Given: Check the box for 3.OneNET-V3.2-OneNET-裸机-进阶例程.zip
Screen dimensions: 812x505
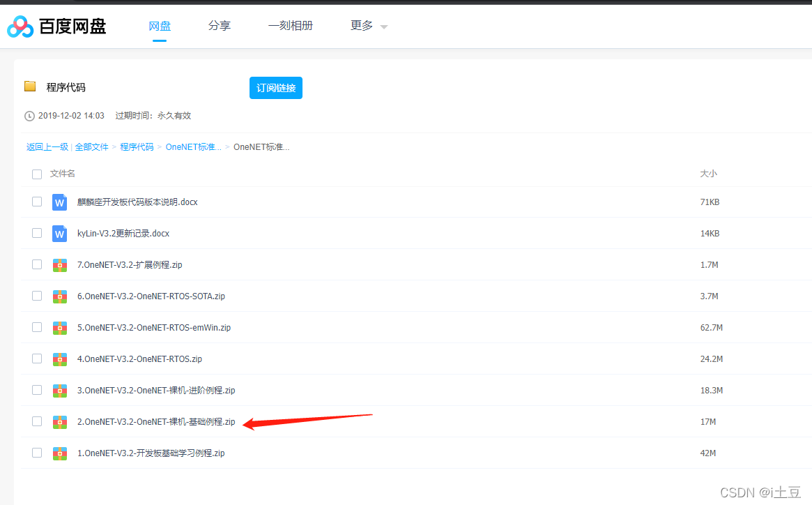Looking at the screenshot, I should 37,390.
